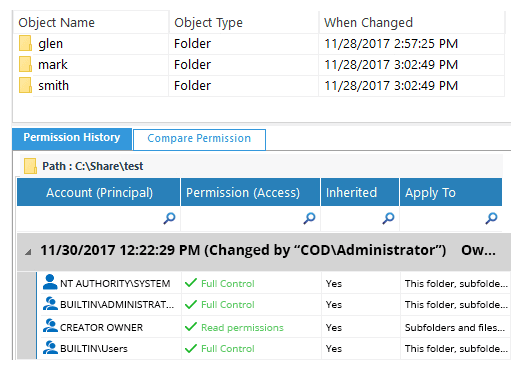Select the Read permissions entry for CREATOR OWNER

242,328
